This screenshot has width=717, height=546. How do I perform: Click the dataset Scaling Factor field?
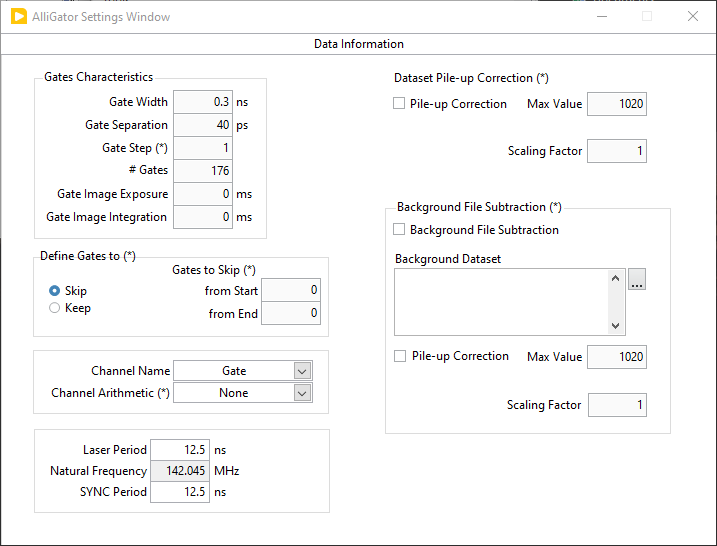[616, 151]
